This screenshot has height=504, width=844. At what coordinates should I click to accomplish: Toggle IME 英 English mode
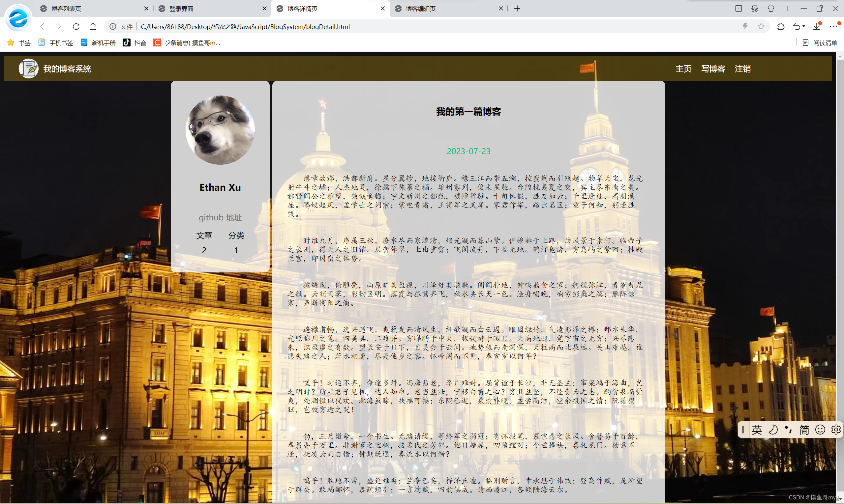(x=757, y=430)
